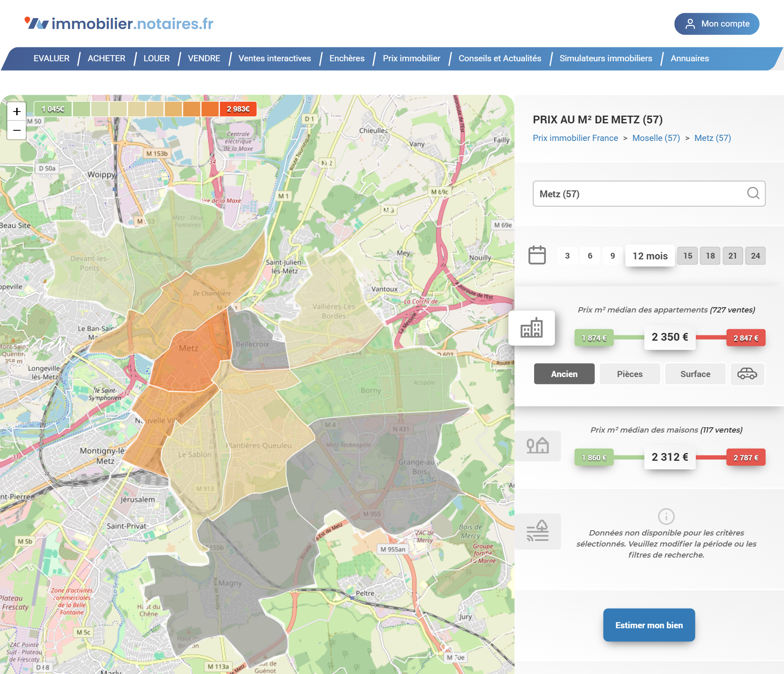Image resolution: width=784 pixels, height=674 pixels.
Task: Click the apartment median price 2 350 €
Action: 670,337
